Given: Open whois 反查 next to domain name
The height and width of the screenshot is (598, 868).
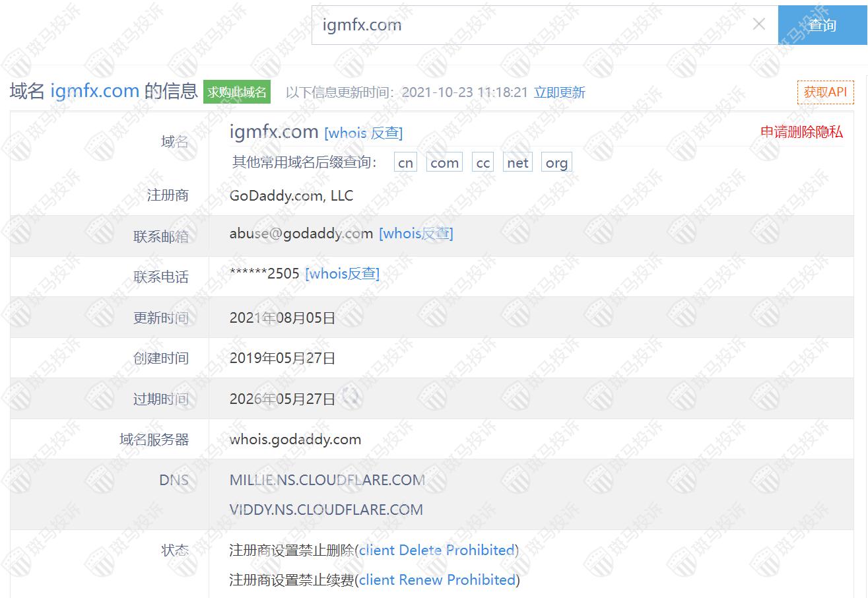Looking at the screenshot, I should point(363,133).
